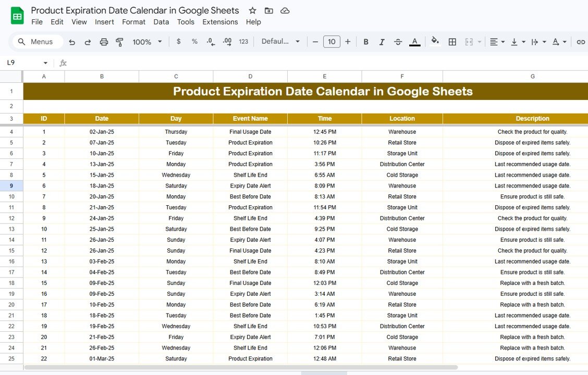Decrease font size with minus button

315,42
